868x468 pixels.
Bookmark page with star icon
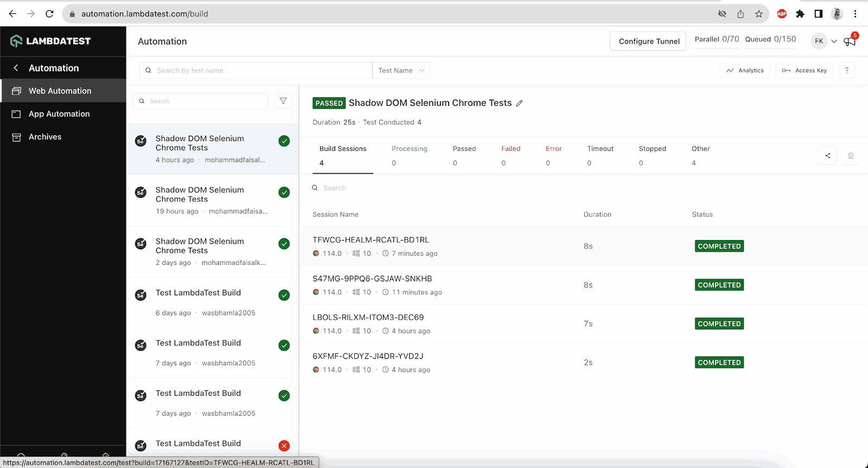pyautogui.click(x=758, y=14)
